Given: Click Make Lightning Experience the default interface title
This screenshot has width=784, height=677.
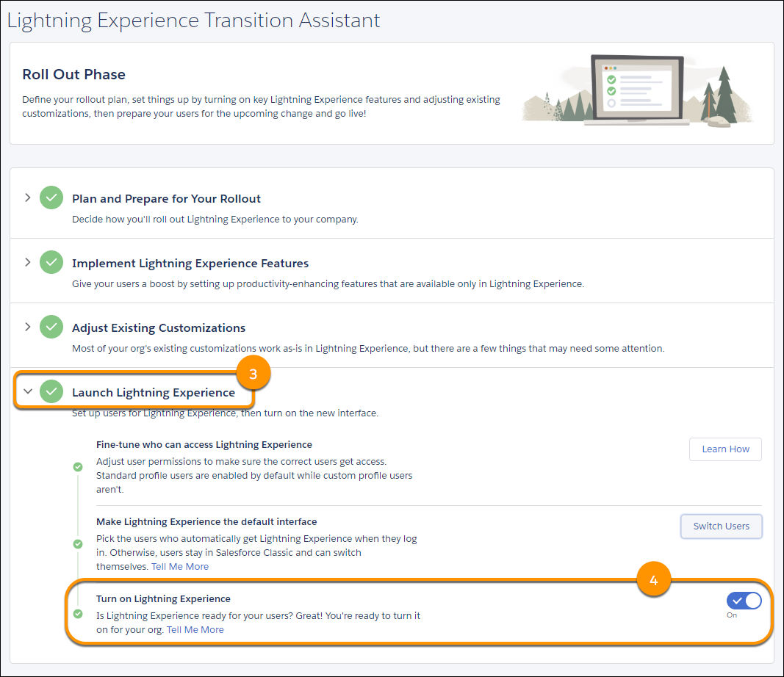Looking at the screenshot, I should pyautogui.click(x=206, y=521).
